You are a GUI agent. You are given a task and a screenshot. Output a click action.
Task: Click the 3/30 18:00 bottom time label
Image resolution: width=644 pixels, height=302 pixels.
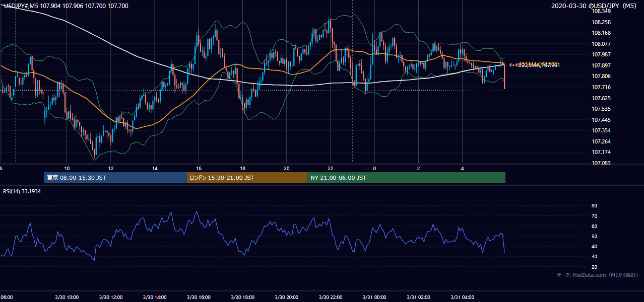(x=243, y=297)
